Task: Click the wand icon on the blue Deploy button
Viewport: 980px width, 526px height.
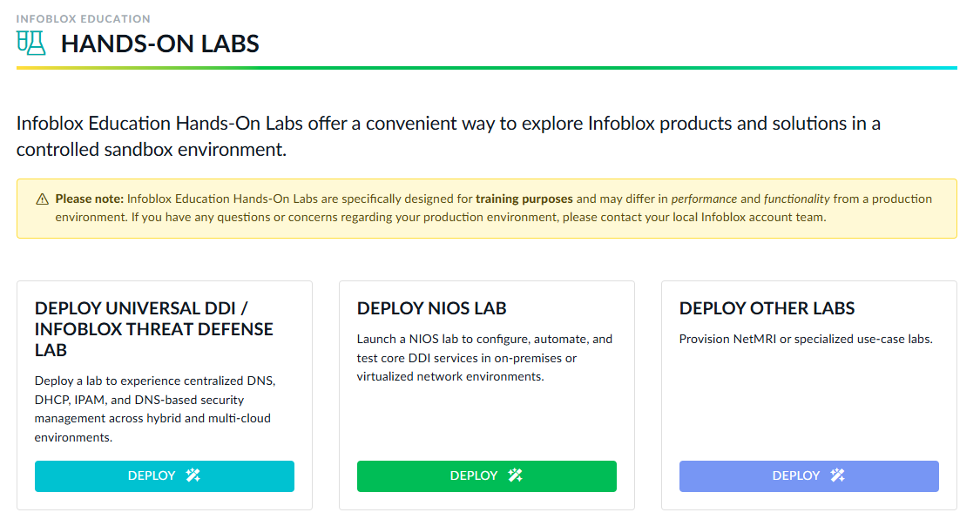Action: pos(838,475)
